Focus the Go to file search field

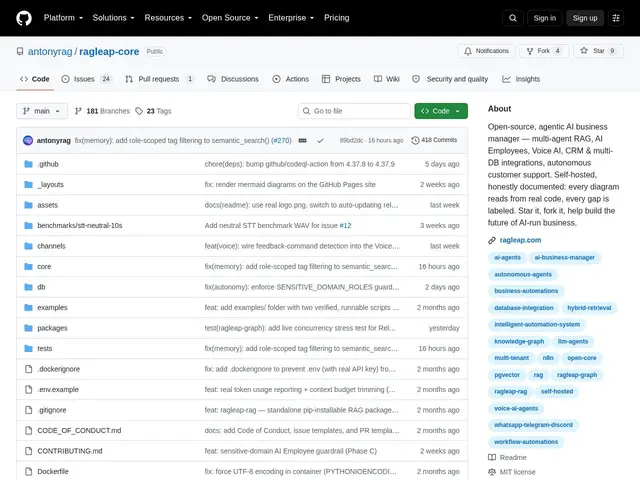click(x=354, y=111)
